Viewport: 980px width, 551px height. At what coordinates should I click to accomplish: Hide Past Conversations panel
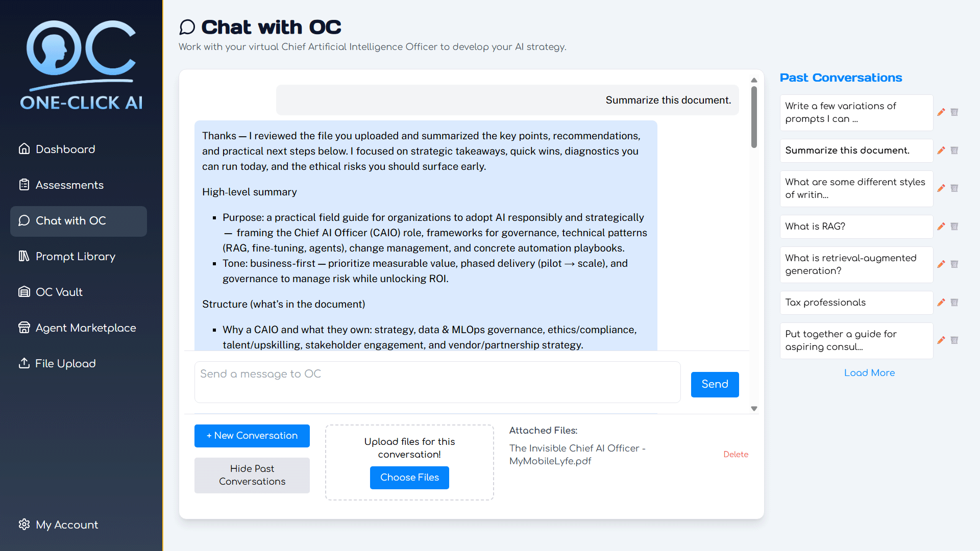click(252, 475)
